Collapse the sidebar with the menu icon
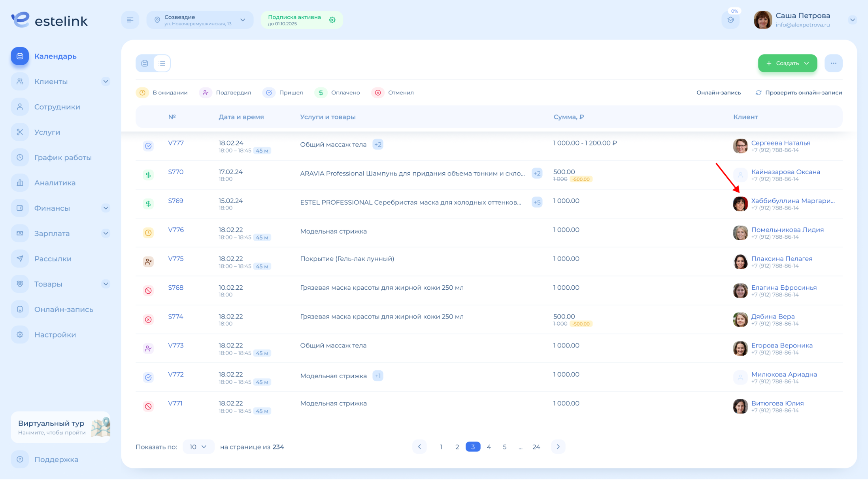 point(130,20)
